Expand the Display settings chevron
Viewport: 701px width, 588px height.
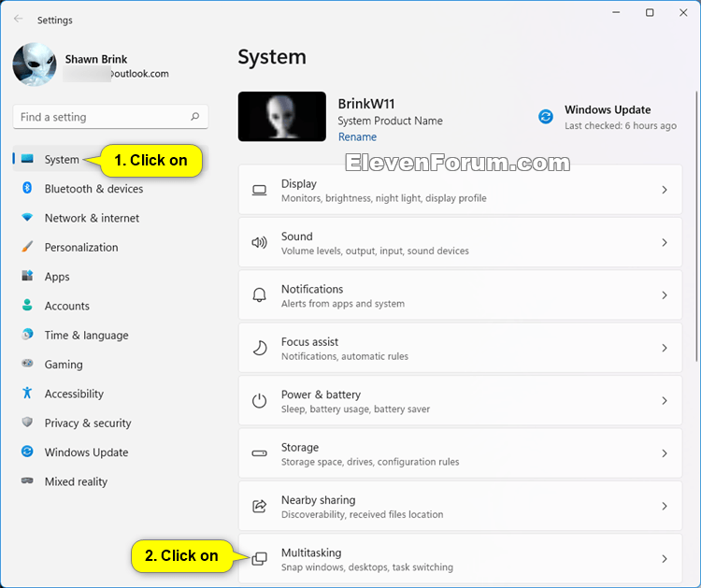pos(665,190)
